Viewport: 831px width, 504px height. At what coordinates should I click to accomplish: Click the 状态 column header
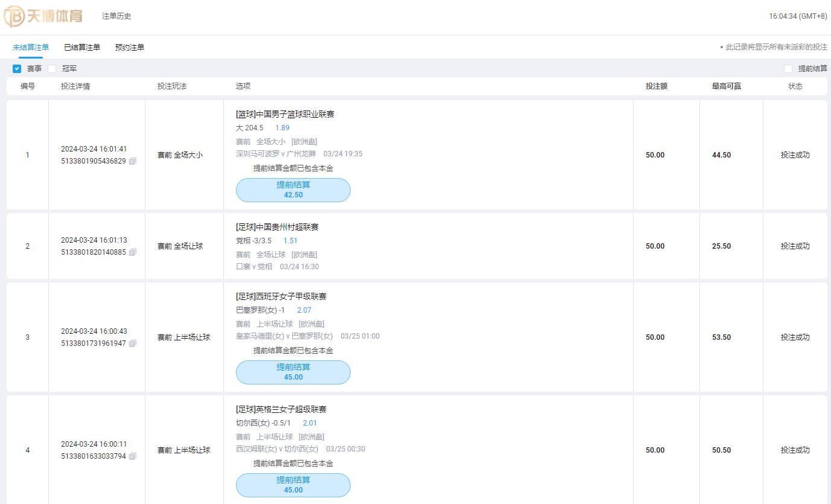795,86
